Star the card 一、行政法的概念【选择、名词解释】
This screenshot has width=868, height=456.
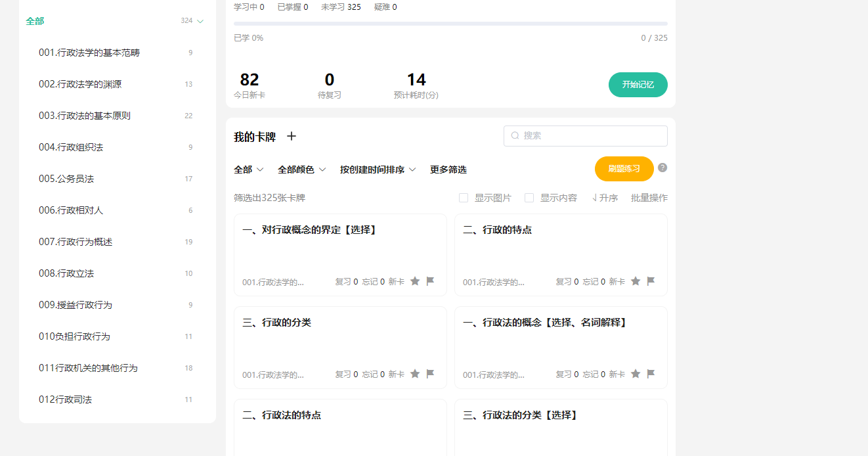coord(636,374)
